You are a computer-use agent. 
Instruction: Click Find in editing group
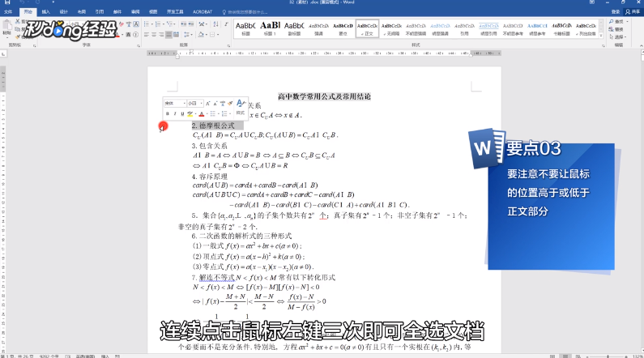click(616, 21)
